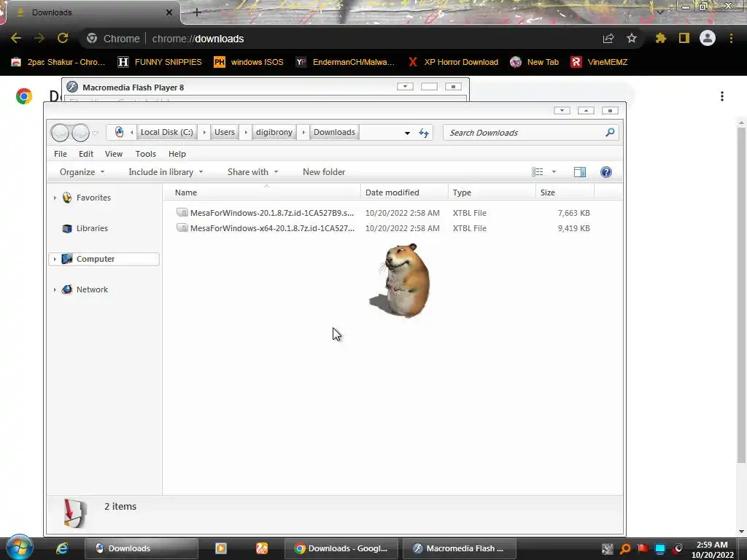Viewport: 747px width, 560px height.
Task: Open the windows ISOS bookmark
Action: pyautogui.click(x=248, y=62)
